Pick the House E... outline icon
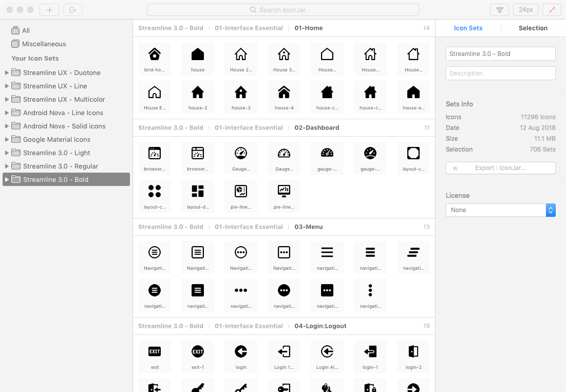Image resolution: width=566 pixels, height=392 pixels. [155, 97]
